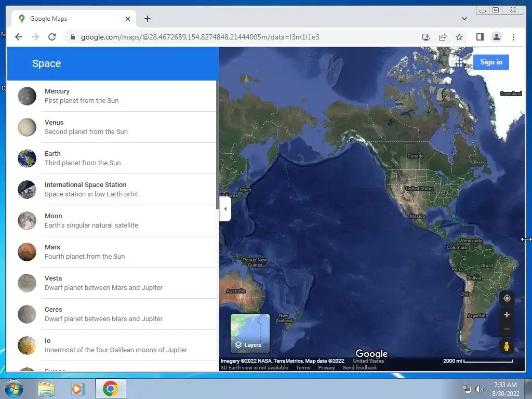Click 'Earth's singular natural satellite' text

(91, 225)
